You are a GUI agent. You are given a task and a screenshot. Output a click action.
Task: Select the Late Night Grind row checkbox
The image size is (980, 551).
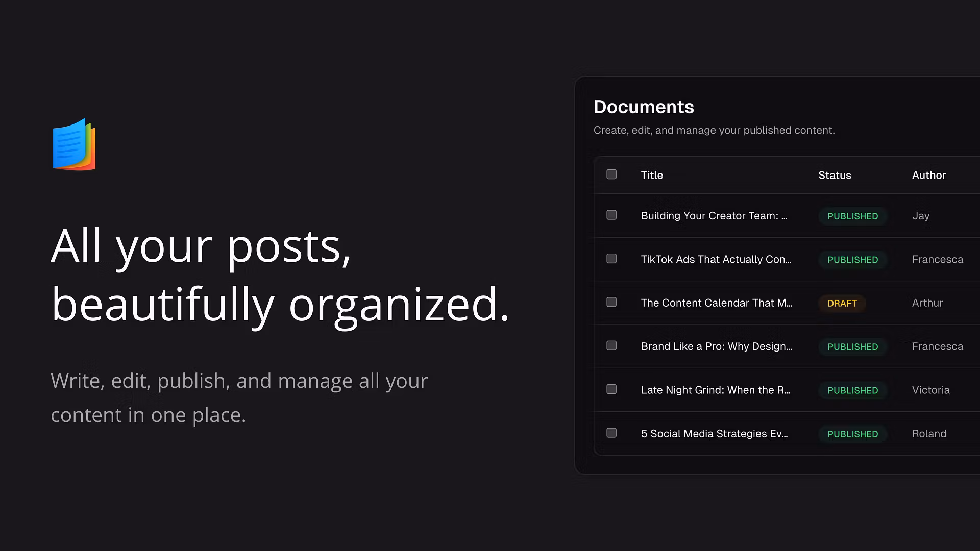pyautogui.click(x=611, y=390)
